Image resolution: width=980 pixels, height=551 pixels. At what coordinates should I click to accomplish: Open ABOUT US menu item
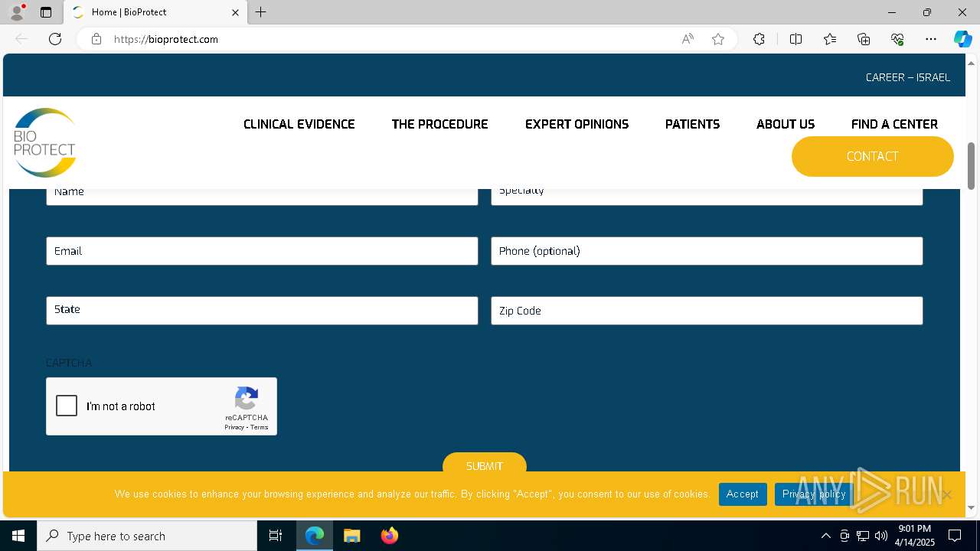[786, 124]
